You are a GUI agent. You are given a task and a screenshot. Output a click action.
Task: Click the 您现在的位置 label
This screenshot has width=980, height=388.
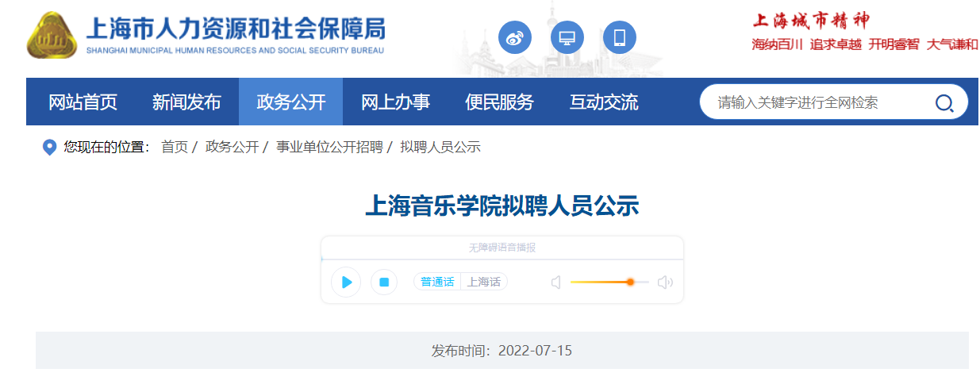[106, 148]
